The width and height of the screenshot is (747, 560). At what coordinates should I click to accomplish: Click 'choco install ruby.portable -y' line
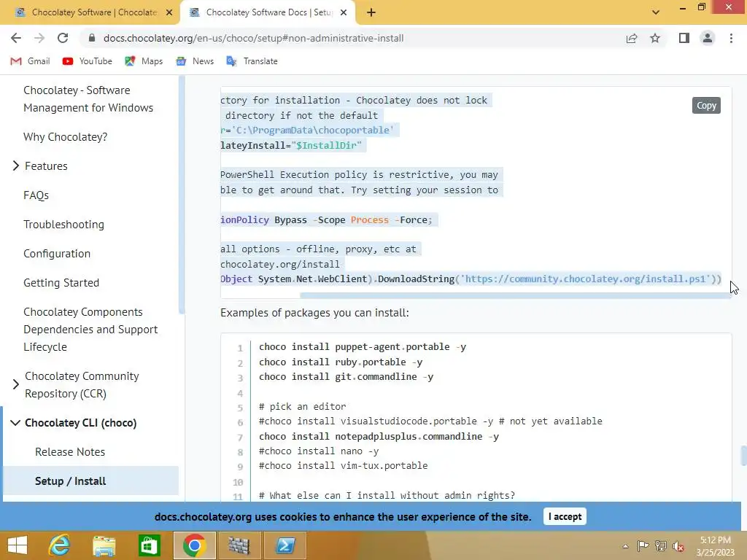coord(341,362)
